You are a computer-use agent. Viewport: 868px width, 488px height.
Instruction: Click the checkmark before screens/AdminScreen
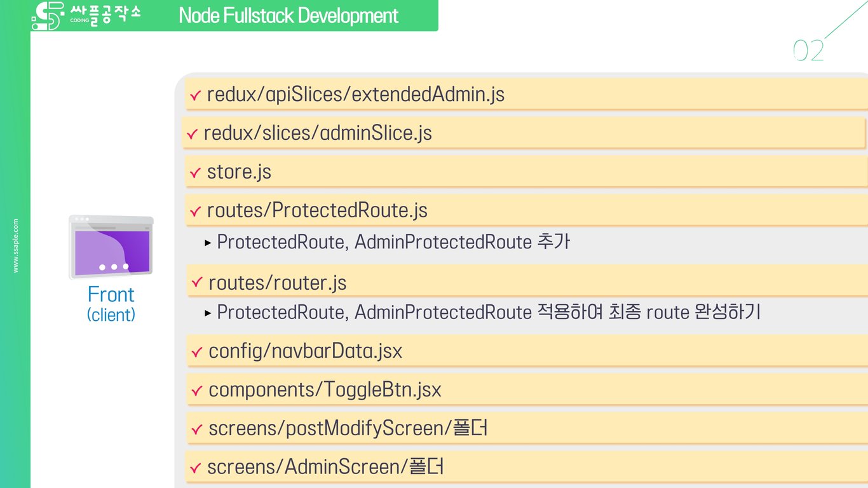195,468
